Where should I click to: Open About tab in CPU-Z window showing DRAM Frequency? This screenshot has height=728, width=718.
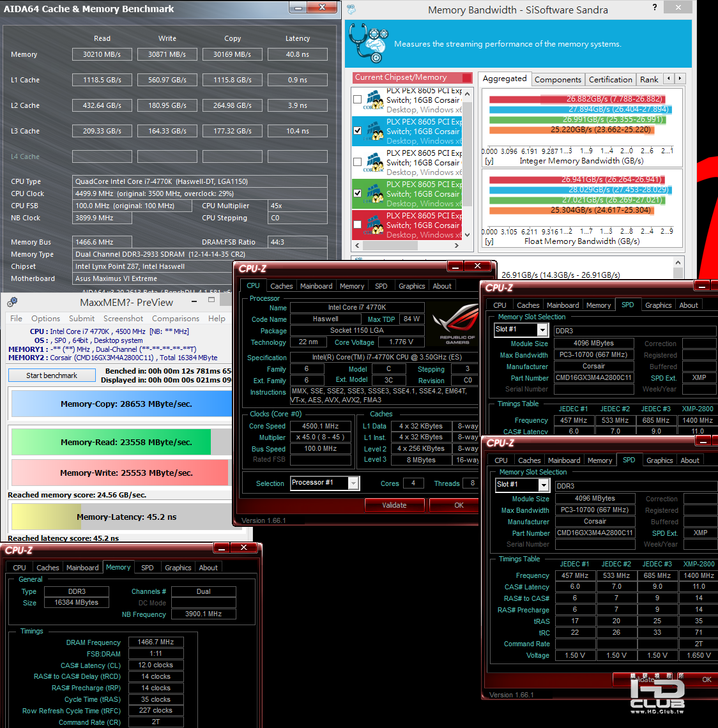tap(208, 568)
